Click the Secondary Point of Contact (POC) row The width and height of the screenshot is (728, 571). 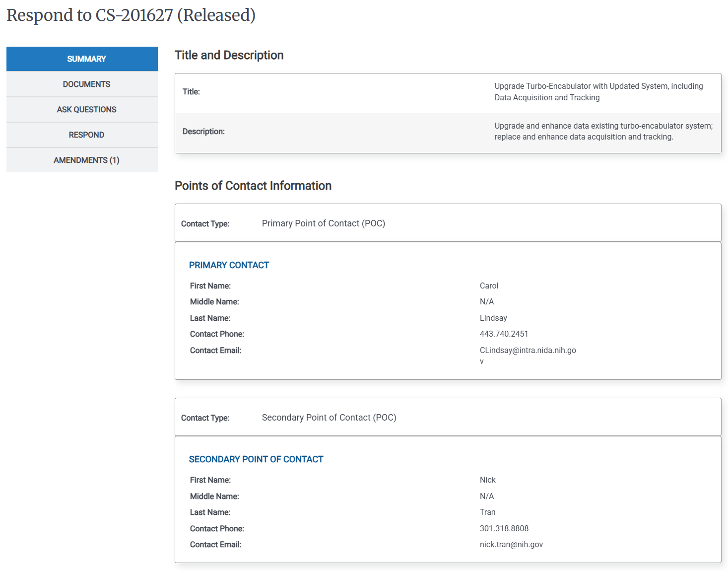(329, 417)
